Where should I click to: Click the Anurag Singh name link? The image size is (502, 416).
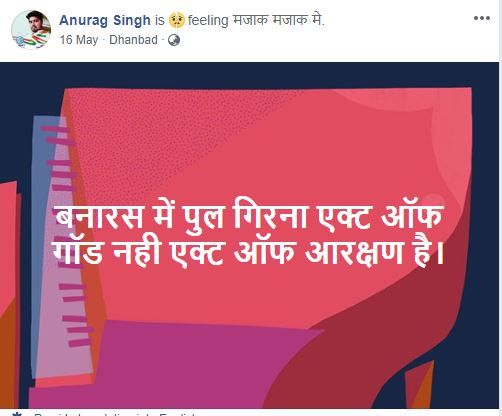click(x=105, y=20)
